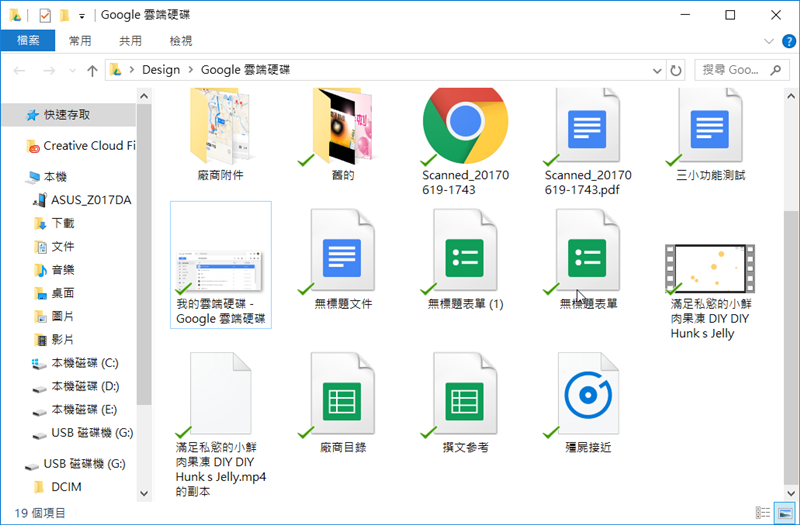
Task: Open Help with the question mark icon
Action: 789,41
